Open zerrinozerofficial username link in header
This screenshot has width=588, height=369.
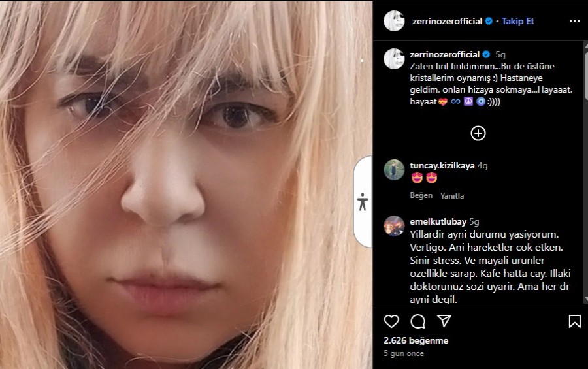[x=447, y=21]
